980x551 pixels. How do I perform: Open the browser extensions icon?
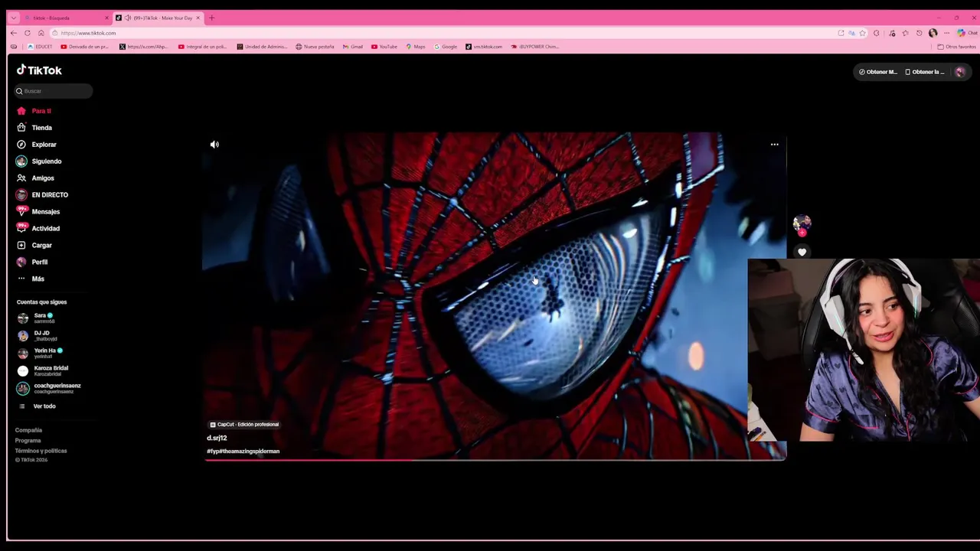point(877,33)
